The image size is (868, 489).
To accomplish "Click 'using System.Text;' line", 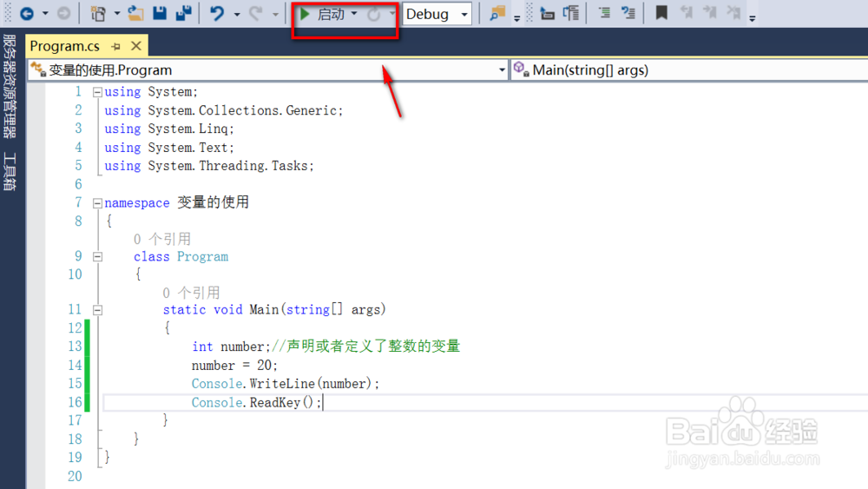I will [x=169, y=148].
